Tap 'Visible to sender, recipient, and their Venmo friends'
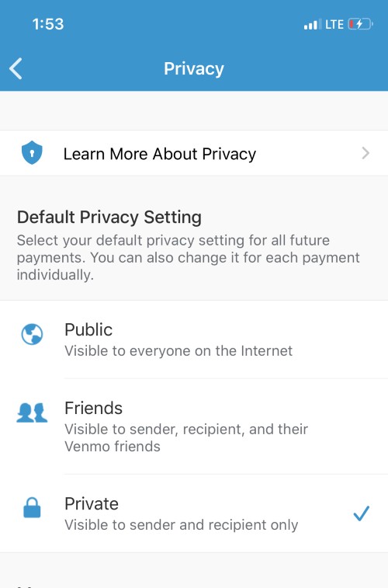Screen dimensions: 388x588 click(186, 437)
